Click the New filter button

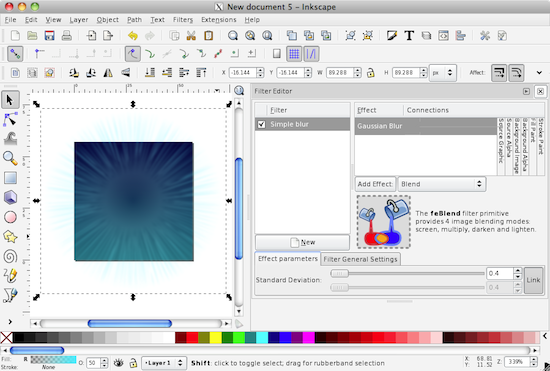click(302, 242)
